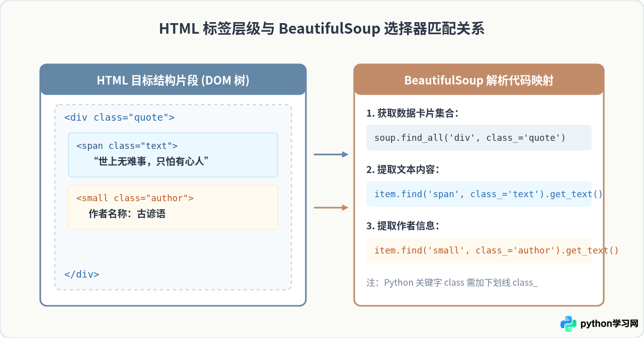Click the Python logo icon
The image size is (644, 338).
pos(569,324)
